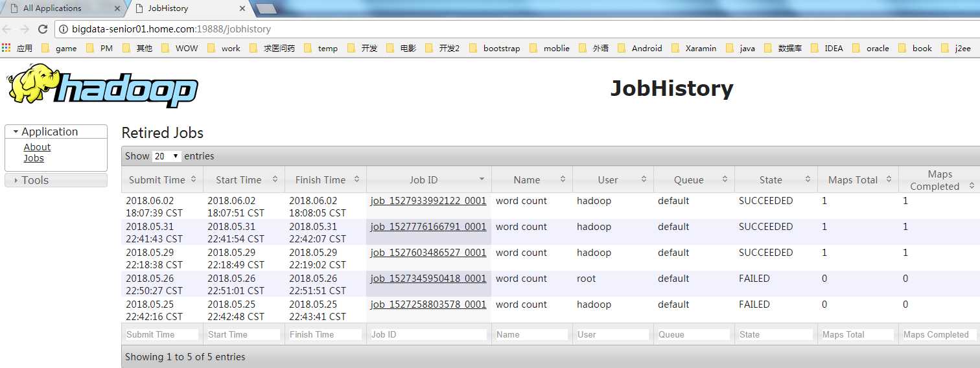Open the WOW bookmarks folder
Screen dimensions: 980x368
[x=179, y=48]
